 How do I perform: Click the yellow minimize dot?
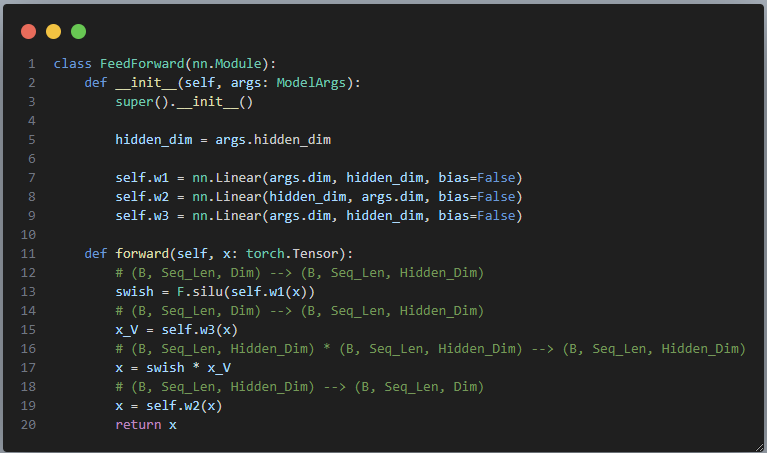(x=53, y=31)
